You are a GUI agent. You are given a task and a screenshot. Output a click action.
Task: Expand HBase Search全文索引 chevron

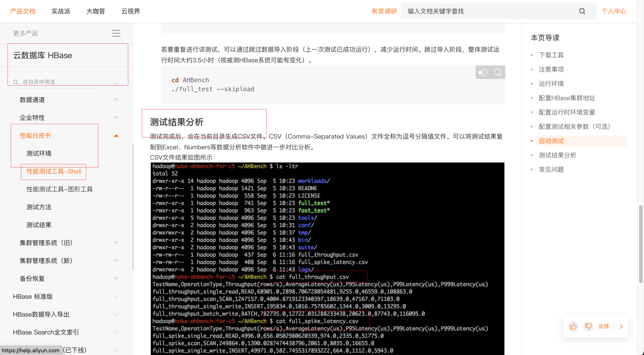pos(116,332)
